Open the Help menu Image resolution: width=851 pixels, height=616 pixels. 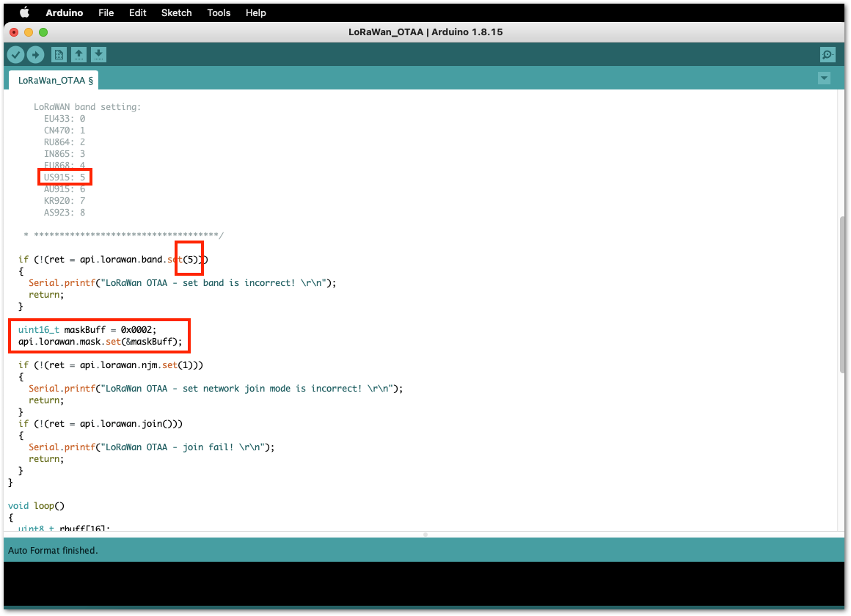coord(255,12)
